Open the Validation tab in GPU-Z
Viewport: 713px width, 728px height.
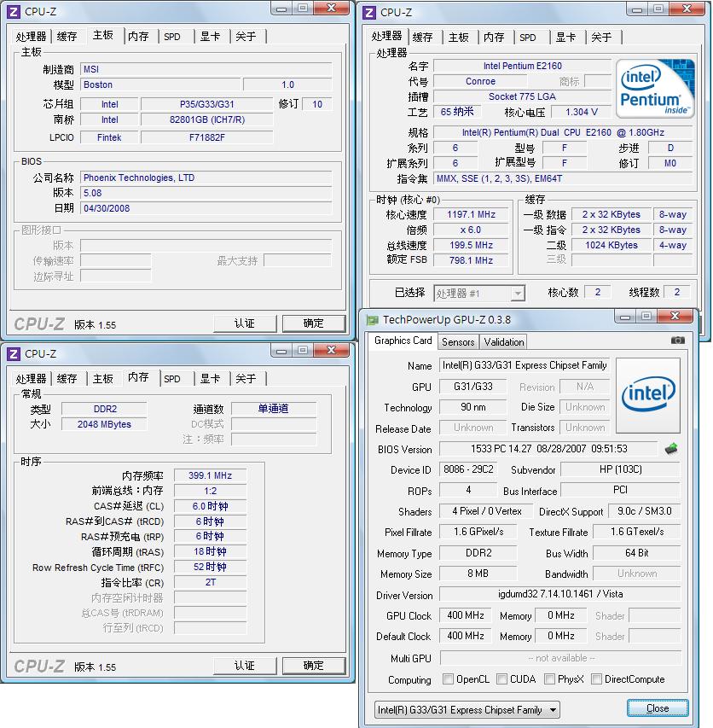pyautogui.click(x=504, y=342)
